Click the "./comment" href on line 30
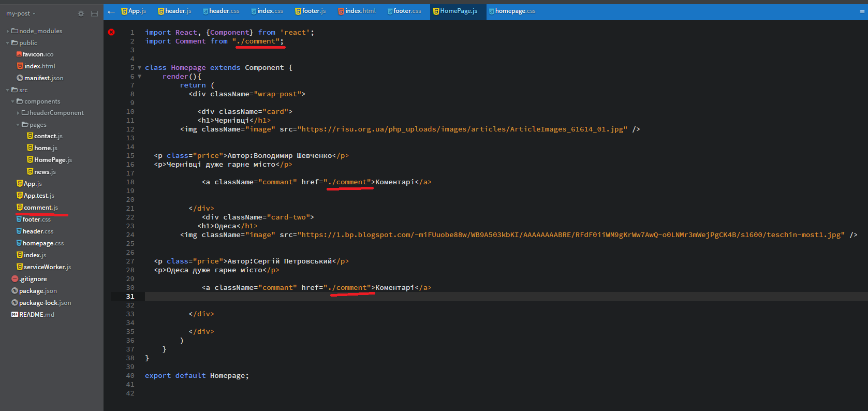Image resolution: width=868 pixels, height=411 pixels. click(347, 288)
